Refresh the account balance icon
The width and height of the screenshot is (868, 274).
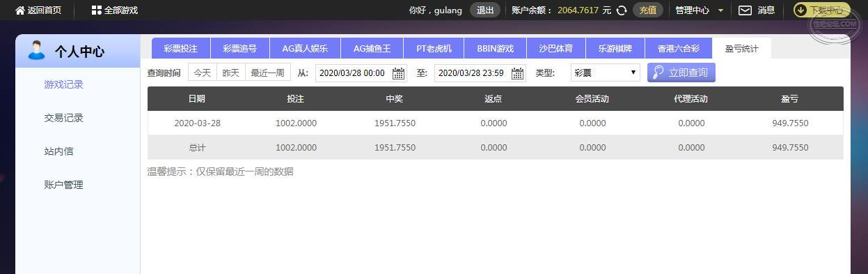622,10
